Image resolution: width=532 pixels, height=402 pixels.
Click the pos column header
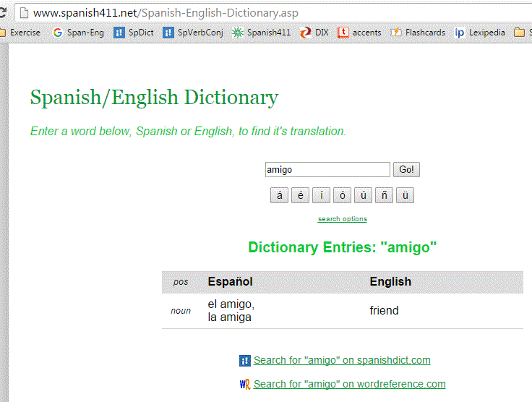tap(181, 282)
